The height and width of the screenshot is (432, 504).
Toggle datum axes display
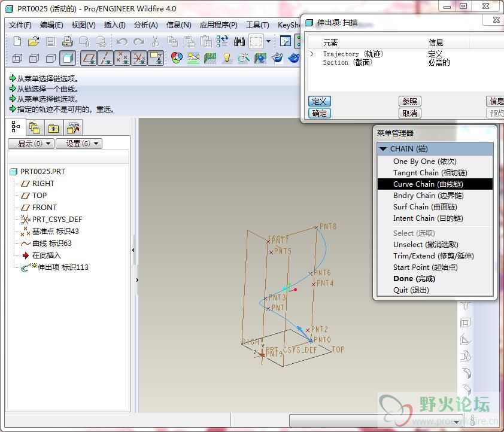click(x=105, y=58)
